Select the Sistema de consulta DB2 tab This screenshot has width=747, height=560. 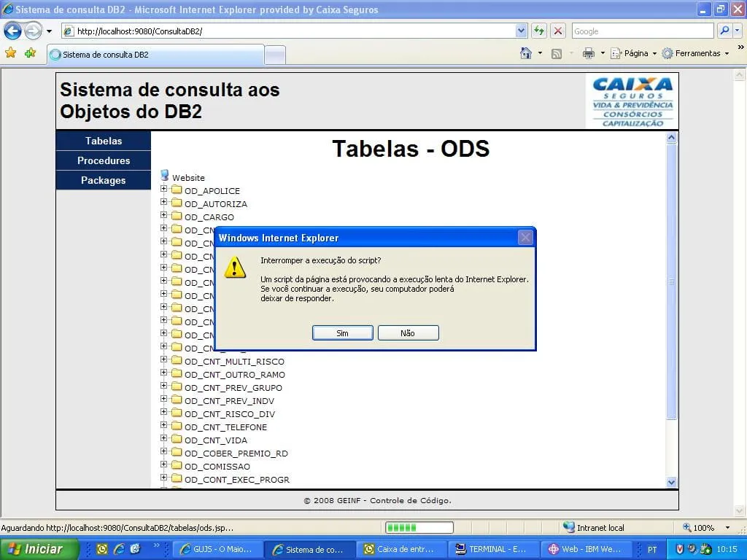tap(155, 55)
